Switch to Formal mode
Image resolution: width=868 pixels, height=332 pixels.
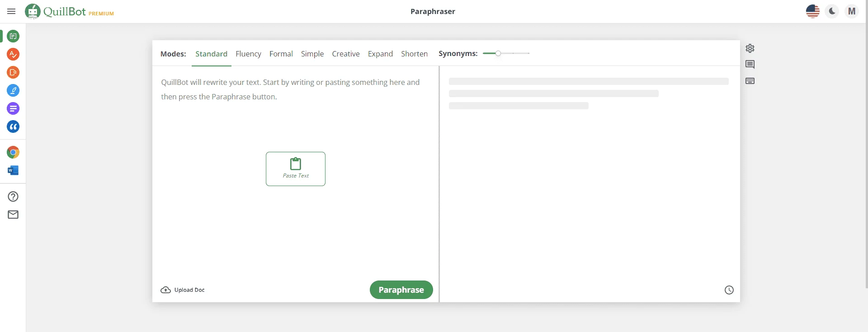(281, 54)
